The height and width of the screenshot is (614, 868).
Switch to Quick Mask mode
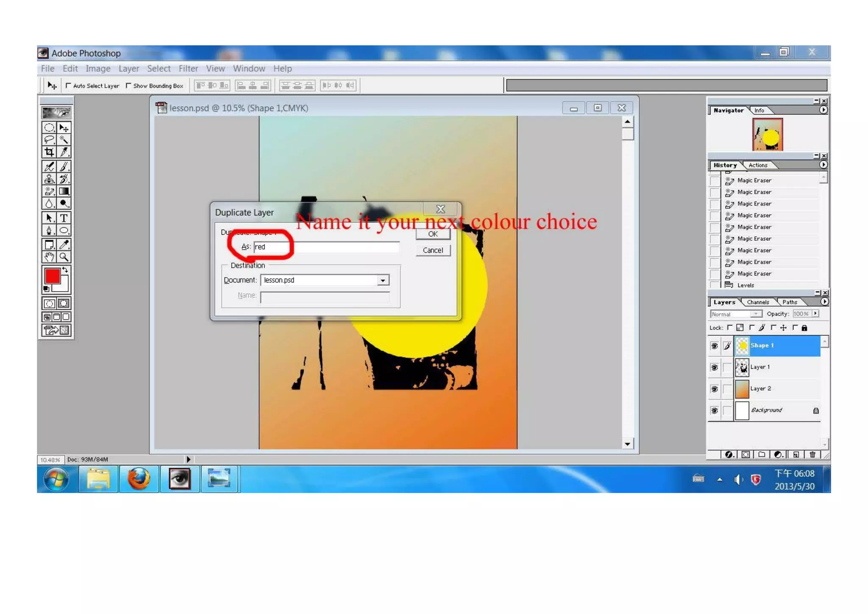coord(64,303)
